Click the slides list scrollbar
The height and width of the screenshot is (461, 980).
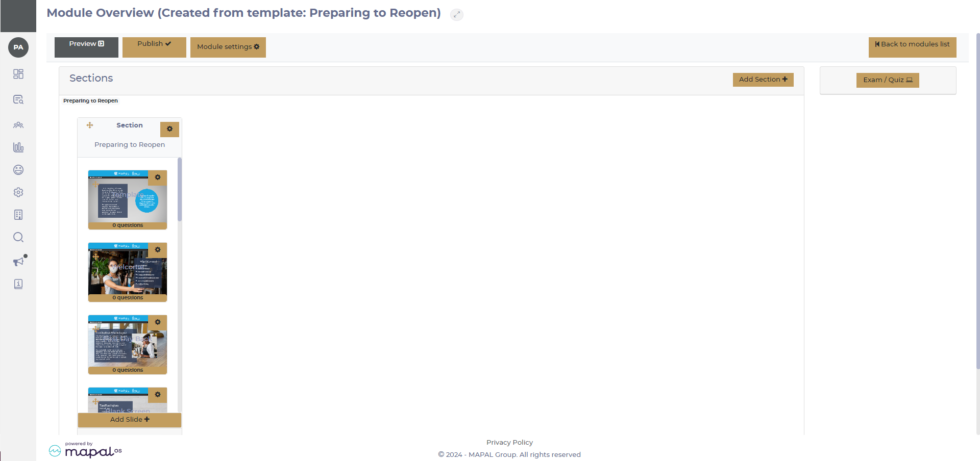pyautogui.click(x=180, y=190)
